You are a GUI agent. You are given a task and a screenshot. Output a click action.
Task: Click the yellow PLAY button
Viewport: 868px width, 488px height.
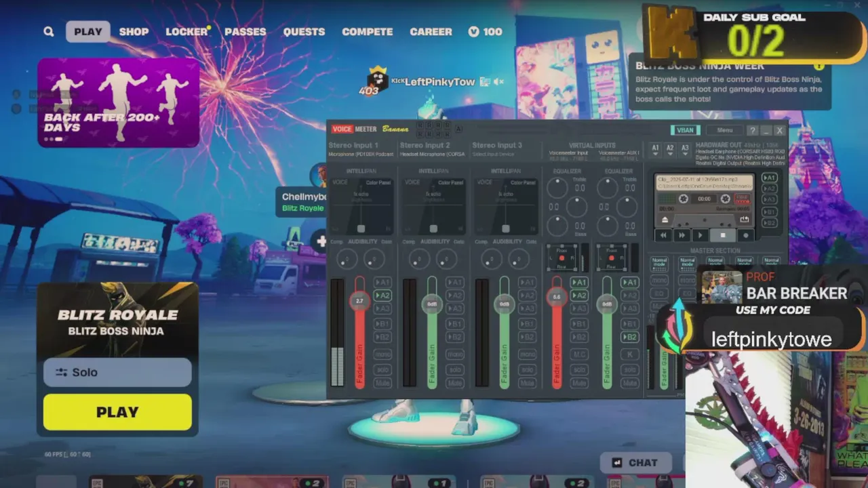pos(117,412)
